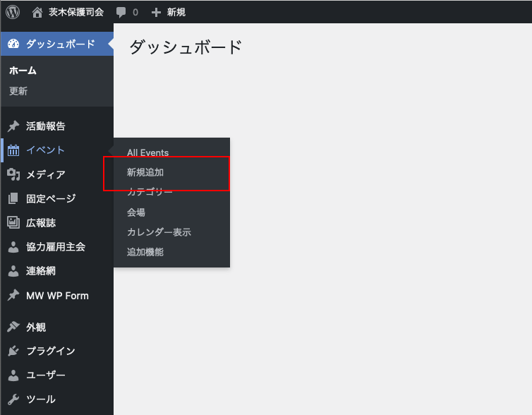The height and width of the screenshot is (415, 532).
Task: Choose 新規追加 in the イベント flyout
Action: (145, 172)
